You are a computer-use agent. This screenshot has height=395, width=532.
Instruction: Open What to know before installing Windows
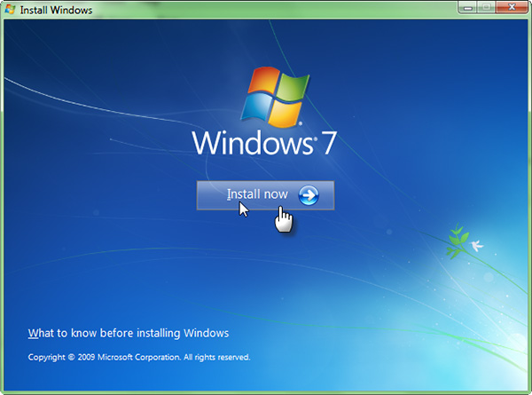(129, 333)
